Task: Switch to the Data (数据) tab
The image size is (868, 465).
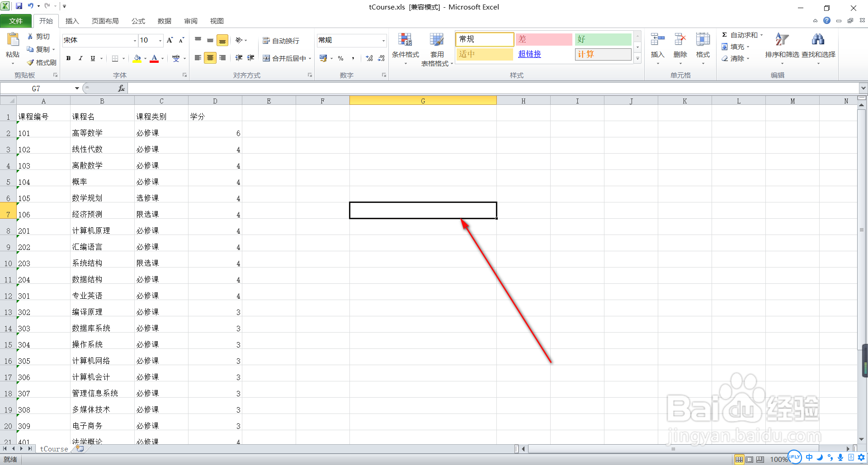Action: pos(165,21)
